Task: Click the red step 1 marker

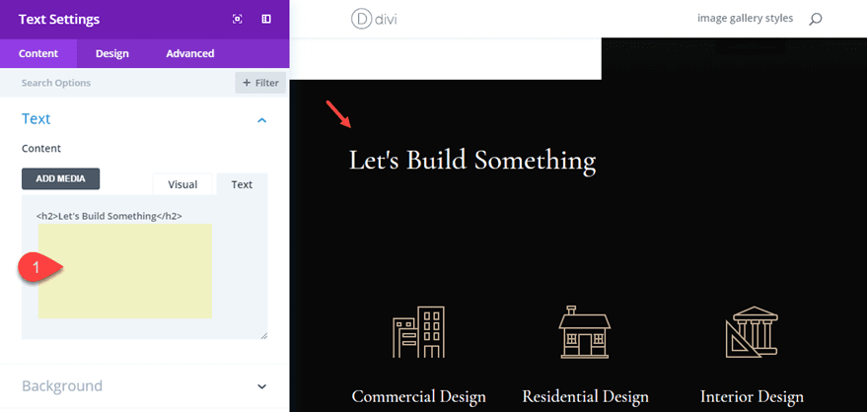Action: click(x=40, y=267)
